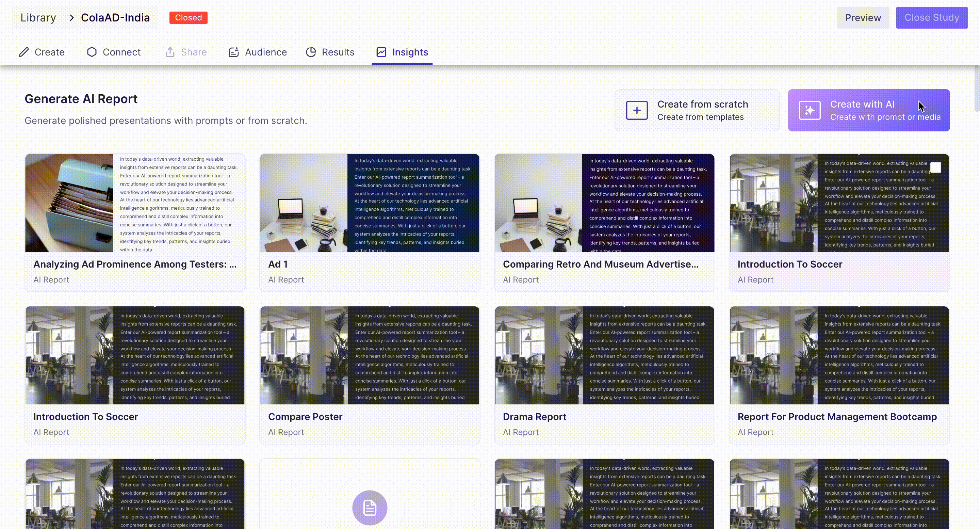Click 'Report For Product Management Bootcamp' title
This screenshot has width=980, height=529.
837,417
